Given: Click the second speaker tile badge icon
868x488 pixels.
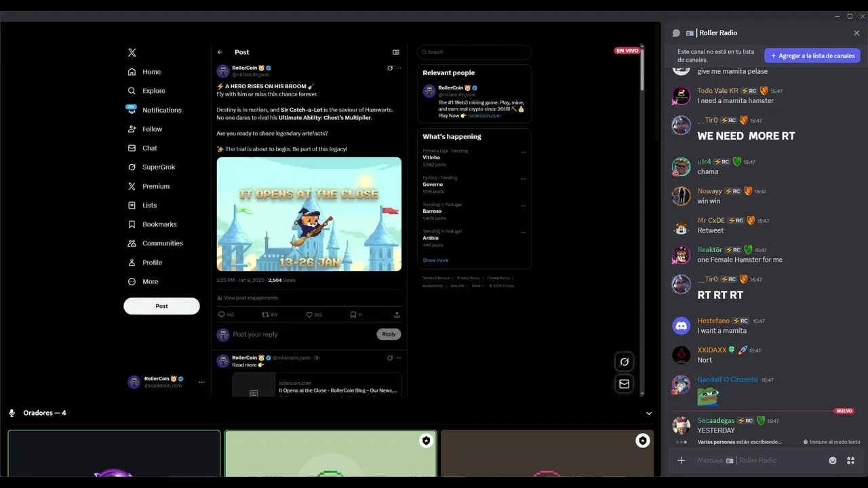Looking at the screenshot, I should 426,441.
